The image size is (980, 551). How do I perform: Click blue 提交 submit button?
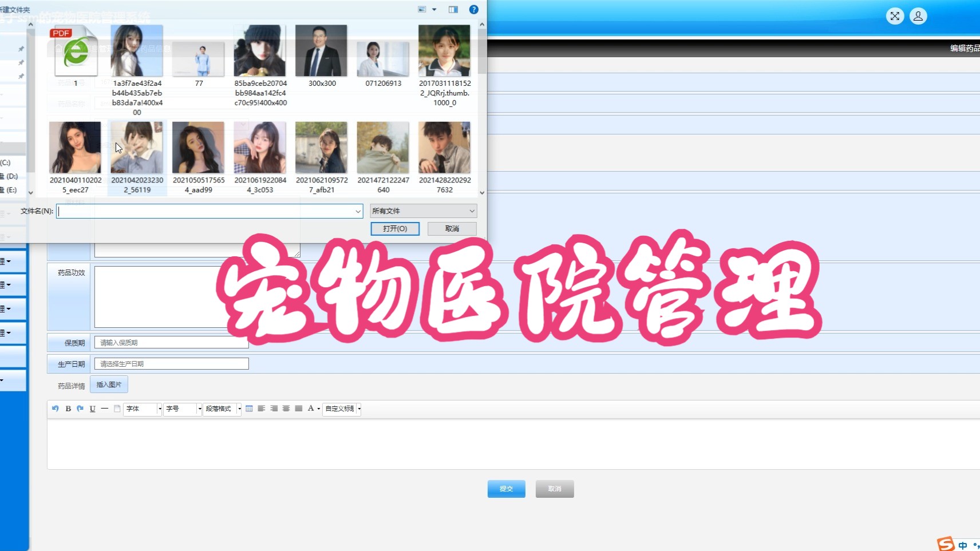tap(506, 489)
